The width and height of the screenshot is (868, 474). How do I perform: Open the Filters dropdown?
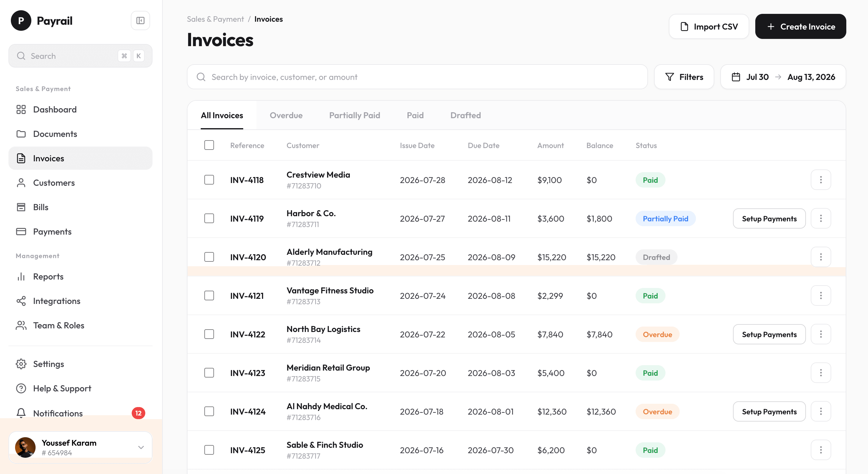point(684,77)
